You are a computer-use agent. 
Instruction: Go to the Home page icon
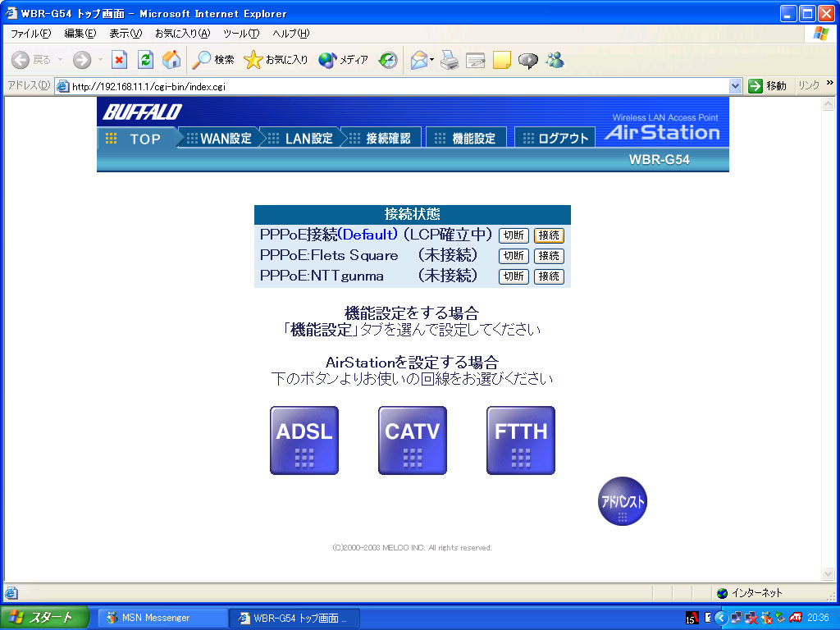tap(171, 60)
